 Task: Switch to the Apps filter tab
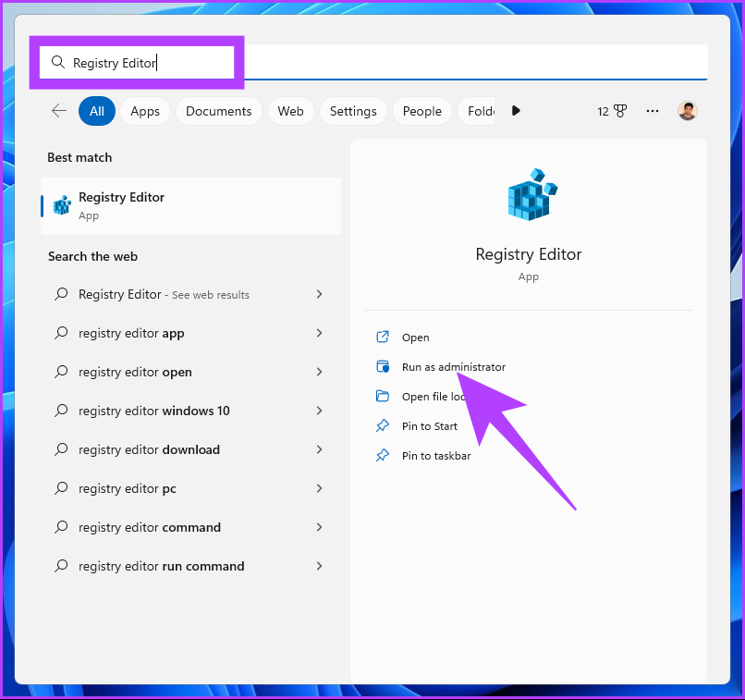[x=145, y=111]
